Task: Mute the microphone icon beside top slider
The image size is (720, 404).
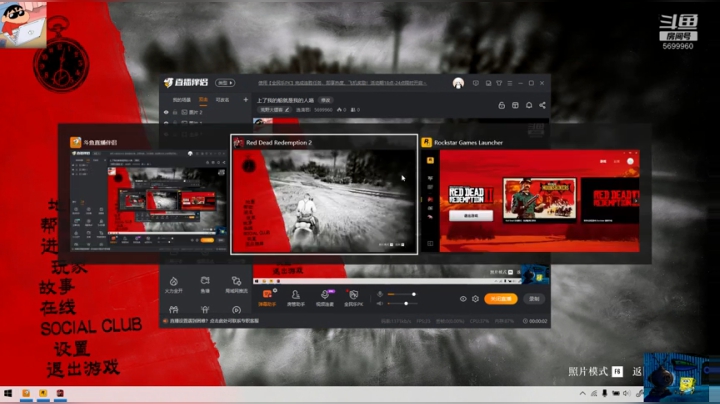Action: tap(380, 294)
